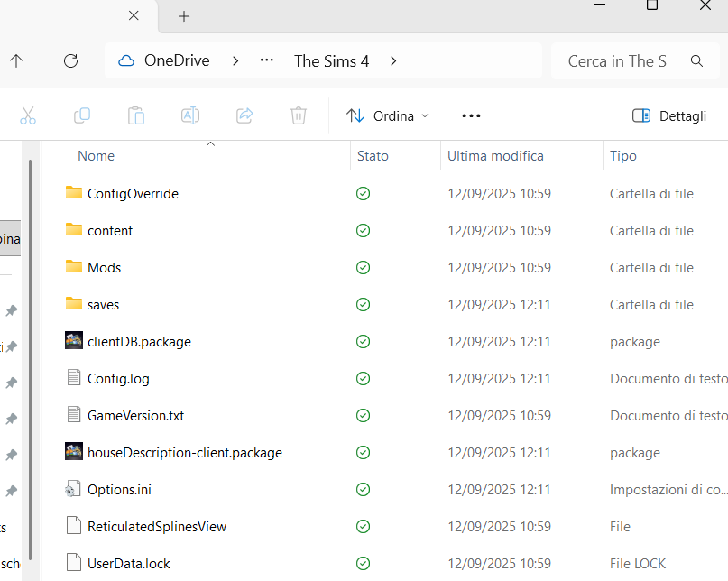The image size is (728, 581).
Task: Click the navigation pane scrollbar
Action: (30, 360)
